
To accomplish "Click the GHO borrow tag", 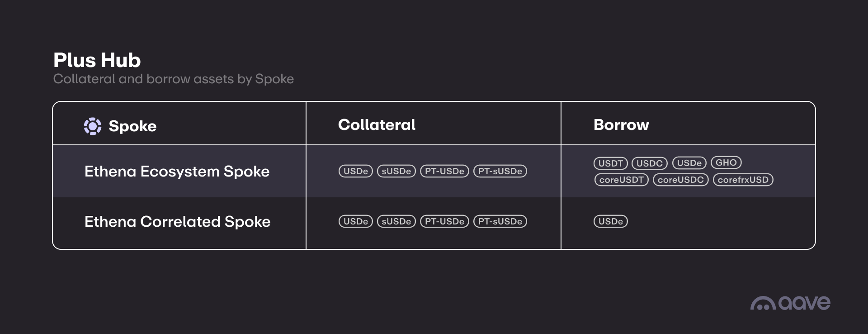I will (726, 162).
